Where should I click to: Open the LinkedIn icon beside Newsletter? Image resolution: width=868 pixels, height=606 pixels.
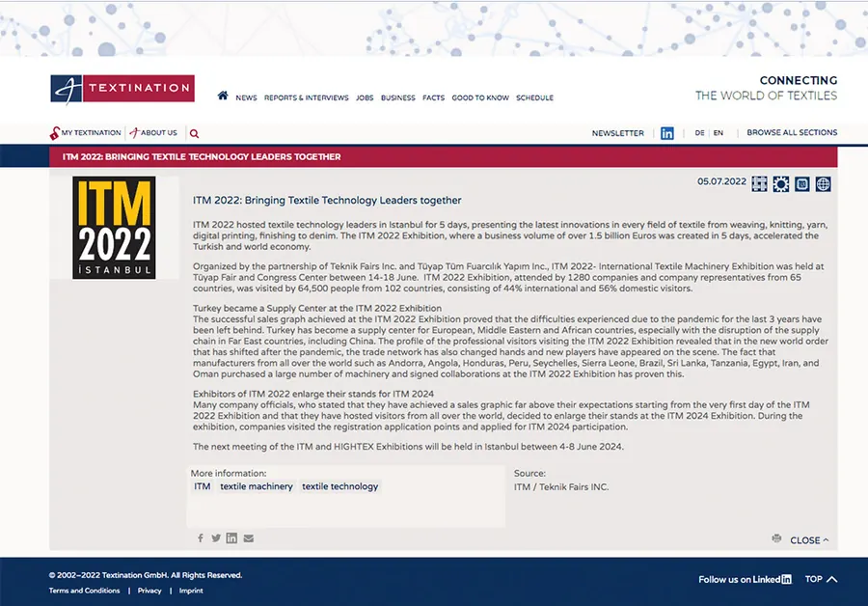pyautogui.click(x=667, y=133)
